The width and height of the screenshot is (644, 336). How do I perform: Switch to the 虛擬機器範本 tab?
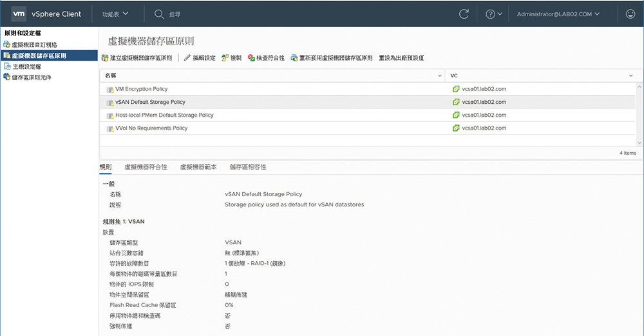click(198, 167)
